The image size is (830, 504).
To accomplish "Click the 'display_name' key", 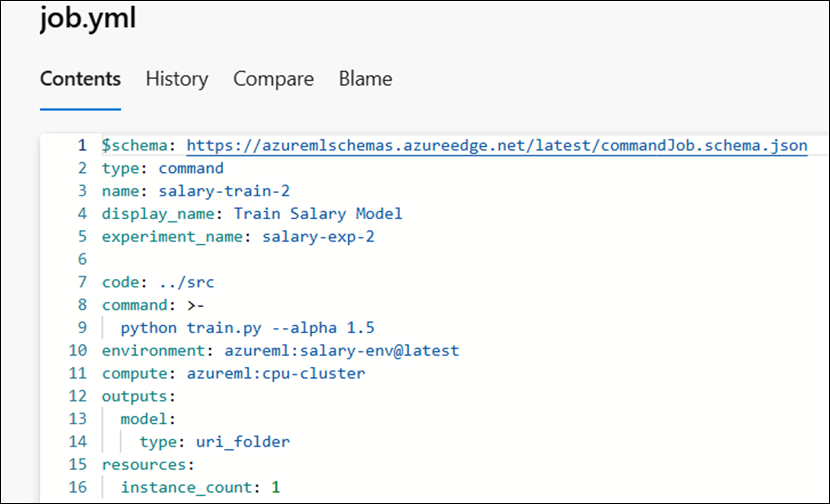I will pyautogui.click(x=158, y=213).
